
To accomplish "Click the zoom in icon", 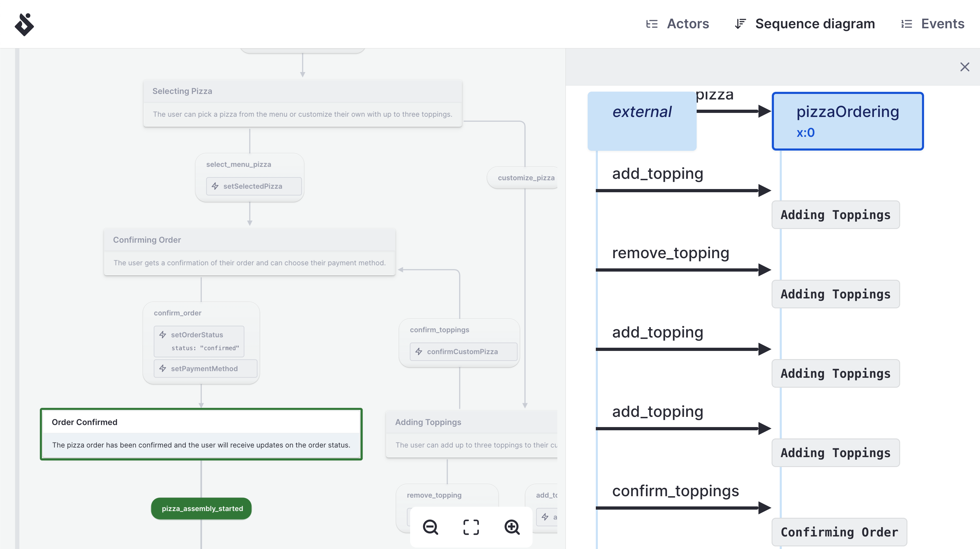I will point(512,527).
